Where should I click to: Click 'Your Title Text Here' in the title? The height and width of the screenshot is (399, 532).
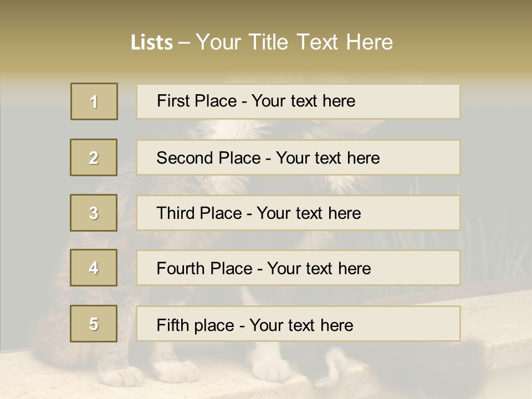point(294,42)
